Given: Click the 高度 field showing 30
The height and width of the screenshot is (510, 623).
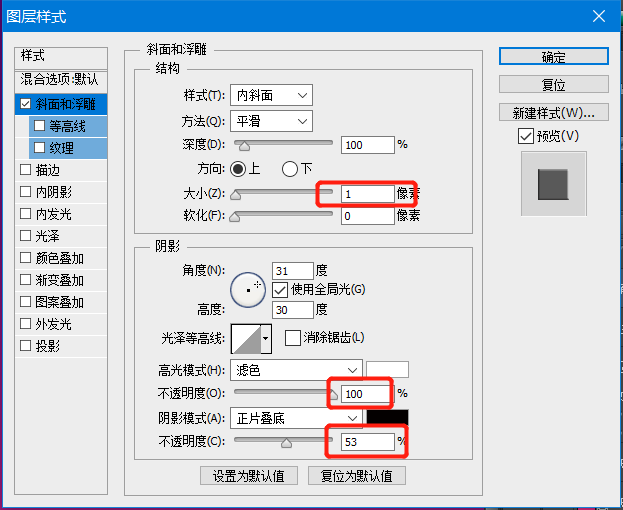Looking at the screenshot, I should pyautogui.click(x=293, y=310).
